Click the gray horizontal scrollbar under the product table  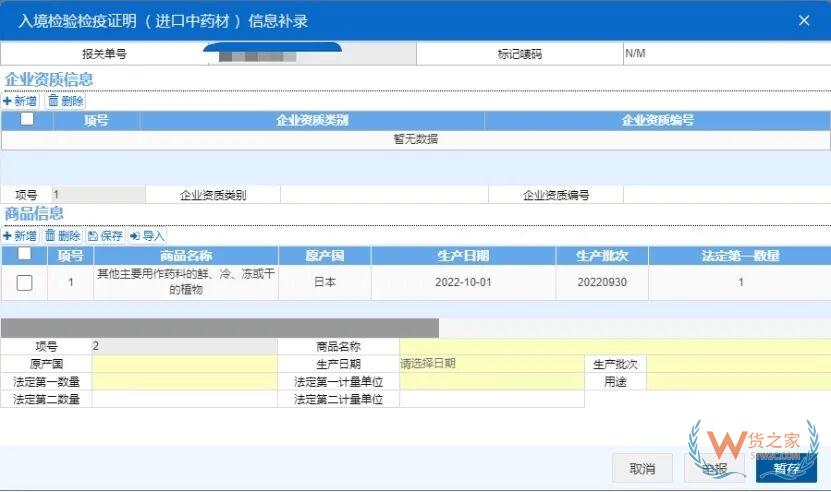[219, 328]
